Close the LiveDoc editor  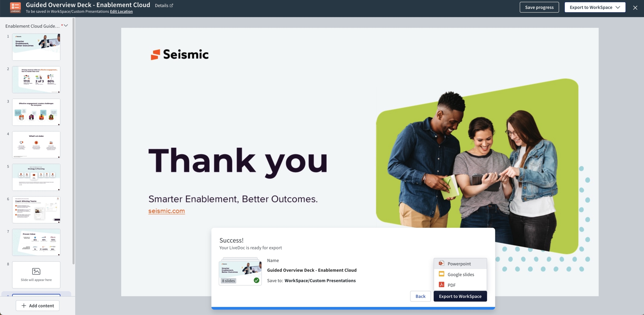(x=635, y=8)
